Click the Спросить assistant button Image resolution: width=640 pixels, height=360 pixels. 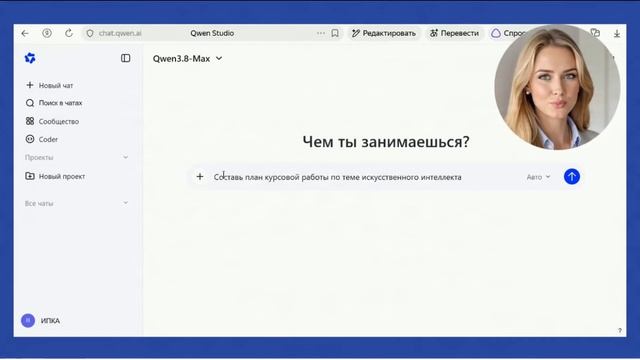(508, 33)
